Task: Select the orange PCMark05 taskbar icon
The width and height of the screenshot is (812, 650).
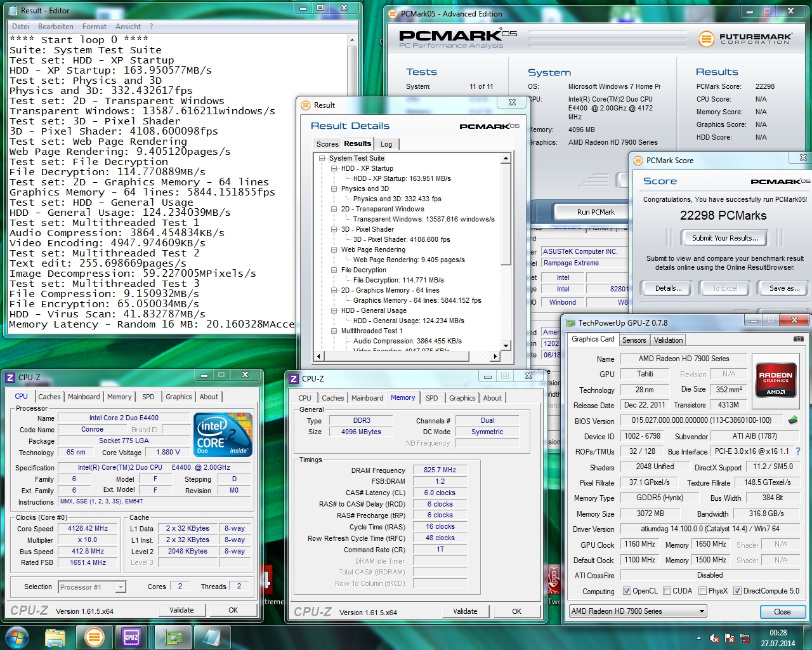Action: click(x=94, y=637)
